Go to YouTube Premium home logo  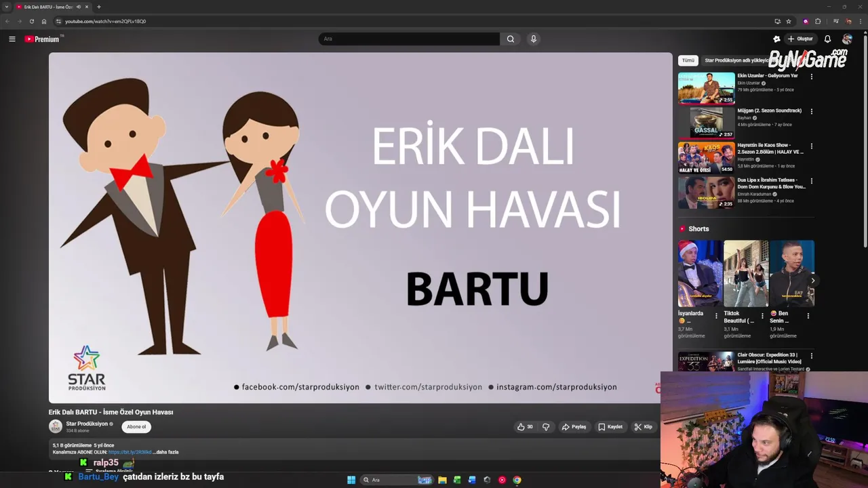coord(43,39)
